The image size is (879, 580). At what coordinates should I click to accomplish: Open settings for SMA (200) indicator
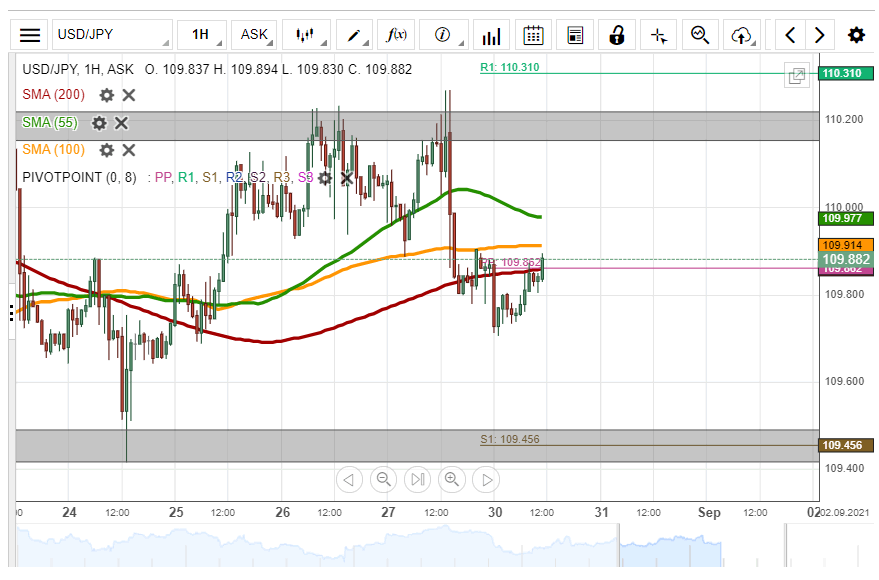coord(106,95)
